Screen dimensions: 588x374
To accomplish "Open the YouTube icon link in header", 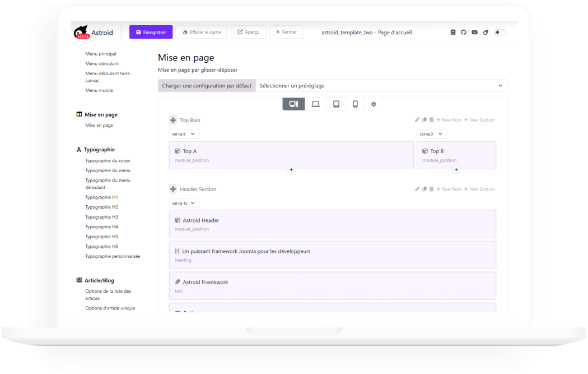I will pos(474,33).
